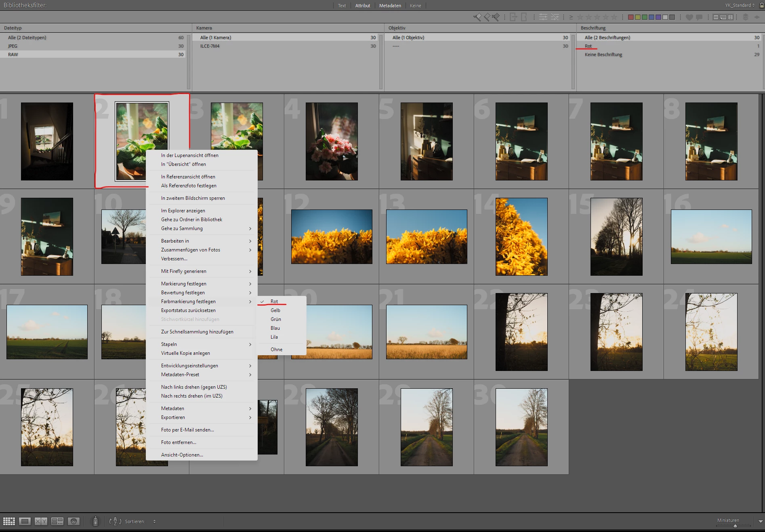Click the Attribut library filter button

click(362, 6)
